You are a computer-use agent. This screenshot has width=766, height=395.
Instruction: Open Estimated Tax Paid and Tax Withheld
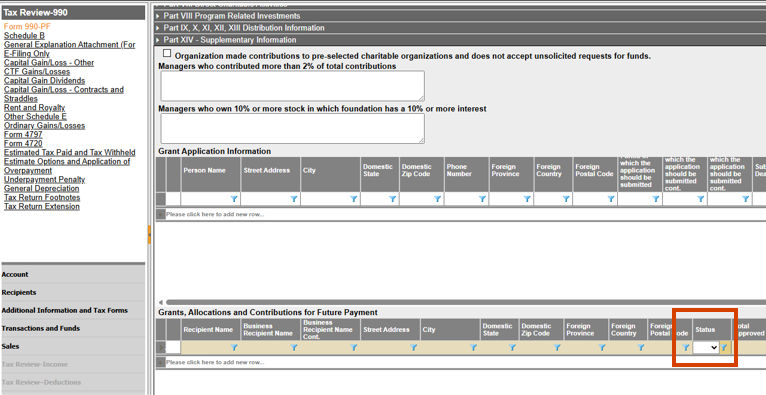[69, 152]
